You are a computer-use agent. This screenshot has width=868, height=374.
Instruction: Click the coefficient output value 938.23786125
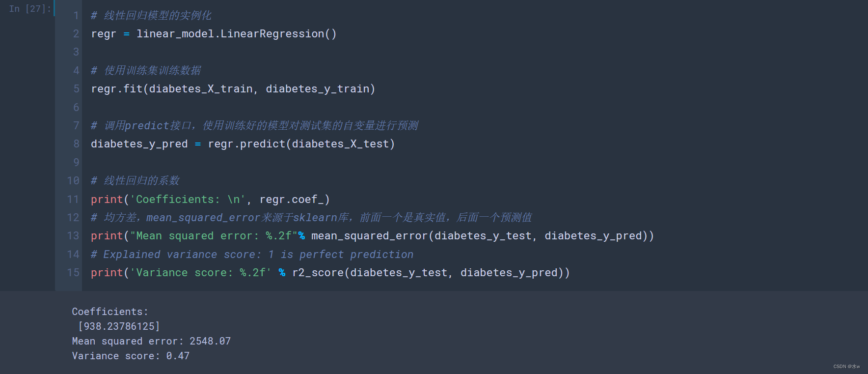(x=119, y=326)
